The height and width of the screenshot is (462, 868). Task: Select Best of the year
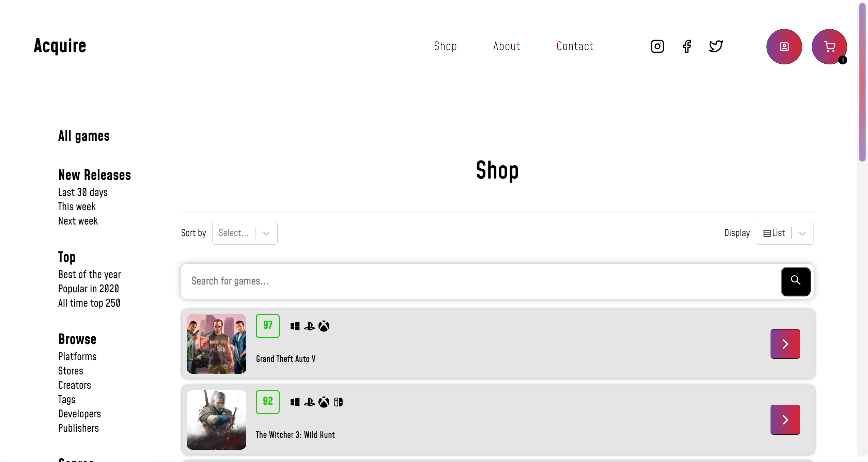[x=89, y=275]
